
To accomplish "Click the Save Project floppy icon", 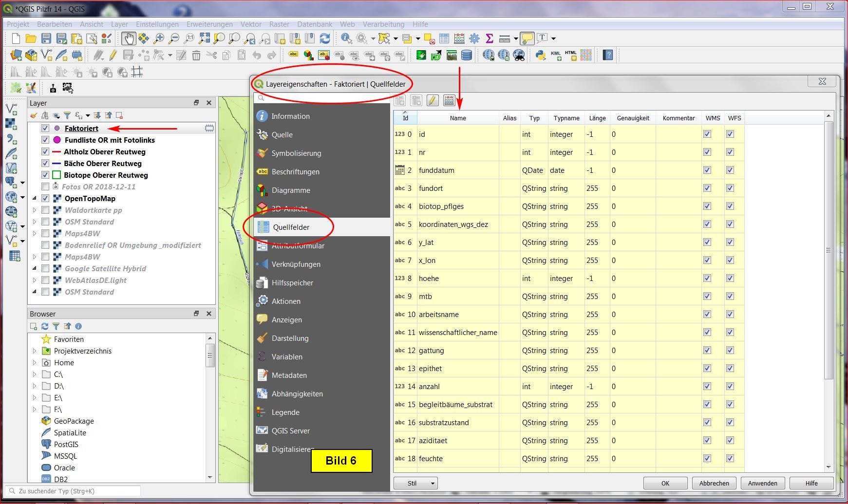I will click(x=46, y=38).
